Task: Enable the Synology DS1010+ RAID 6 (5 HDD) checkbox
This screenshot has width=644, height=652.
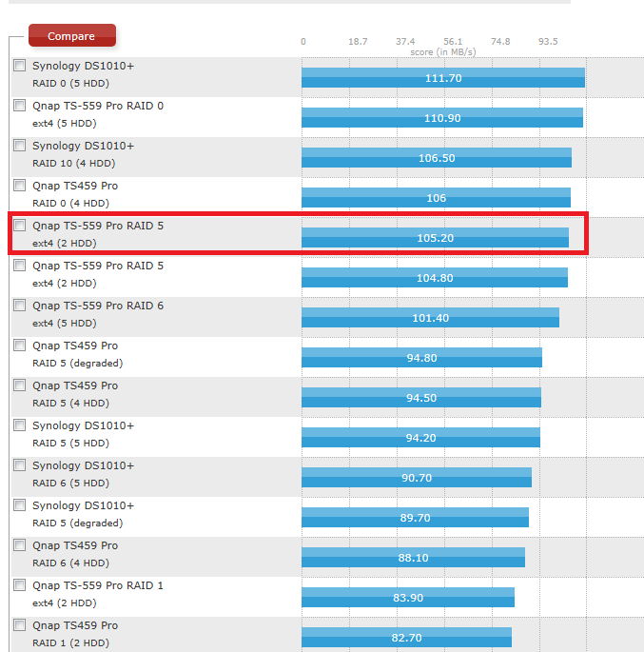Action: click(x=20, y=464)
